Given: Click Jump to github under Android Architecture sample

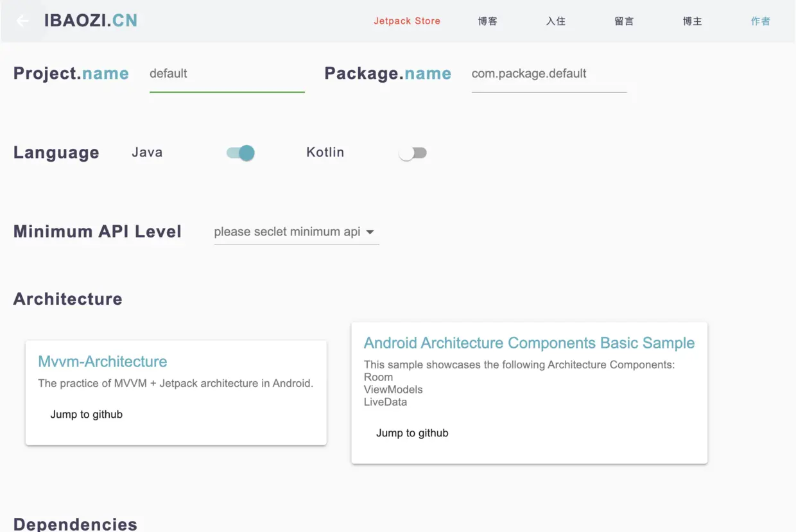Looking at the screenshot, I should tap(412, 433).
